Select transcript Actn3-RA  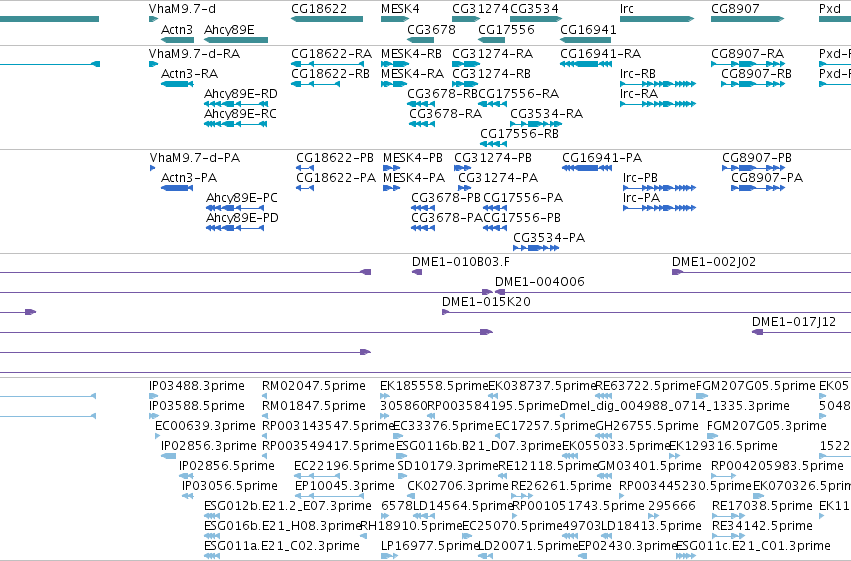(x=177, y=84)
